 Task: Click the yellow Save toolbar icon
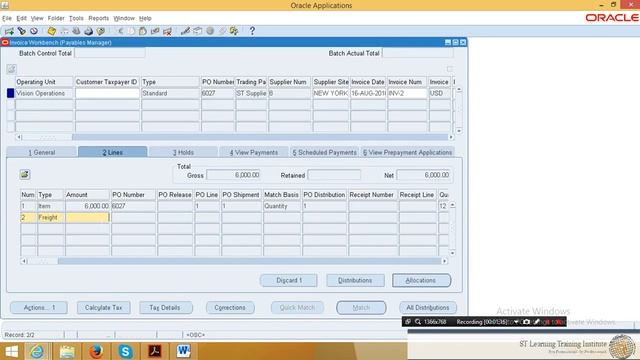click(51, 31)
